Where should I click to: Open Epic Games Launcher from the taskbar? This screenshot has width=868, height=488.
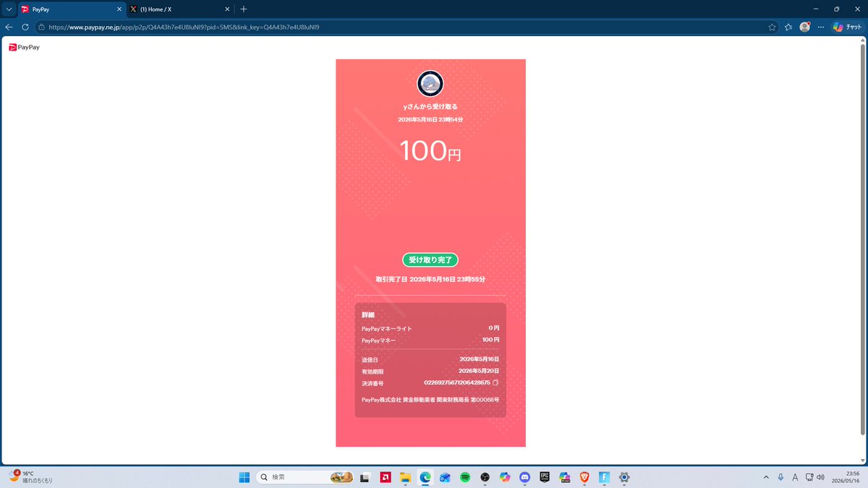tap(545, 477)
